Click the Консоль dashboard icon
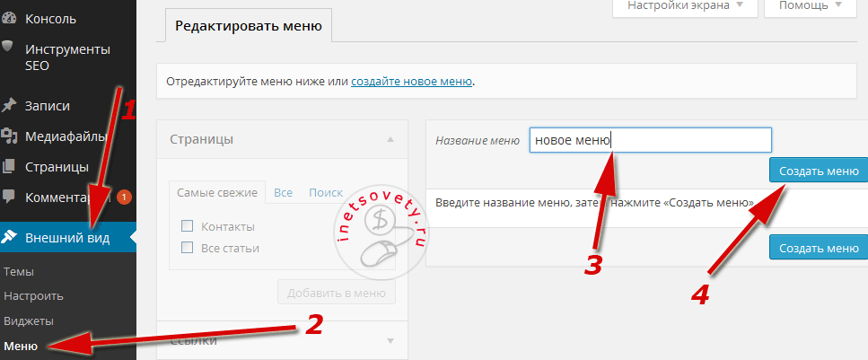The width and height of the screenshot is (868, 360). point(8,19)
